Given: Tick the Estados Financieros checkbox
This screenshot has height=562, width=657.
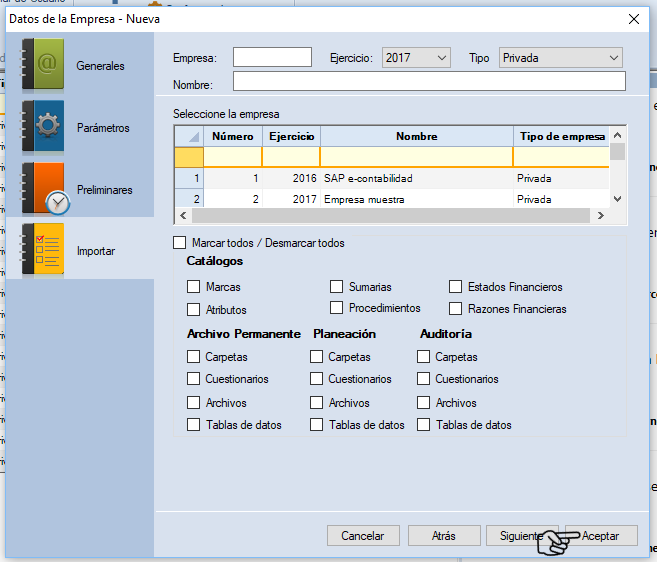Looking at the screenshot, I should tap(456, 287).
